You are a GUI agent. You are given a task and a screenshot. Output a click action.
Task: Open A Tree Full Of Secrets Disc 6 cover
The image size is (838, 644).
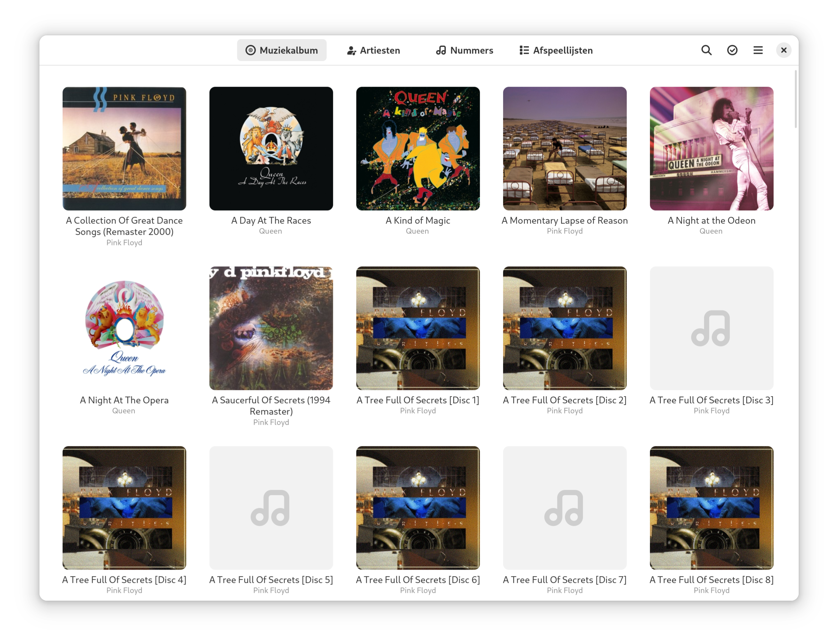point(417,507)
